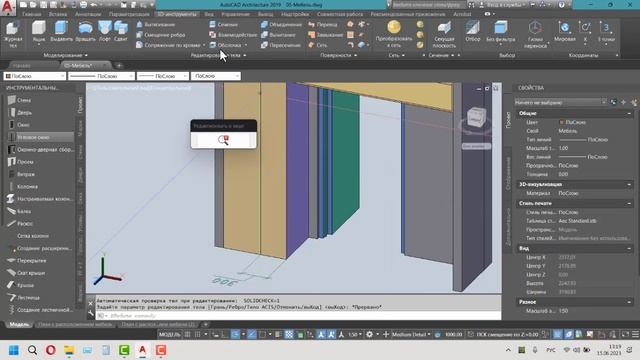Click the Мировая world UCS icon
The image size is (640, 360).
coord(564,31)
